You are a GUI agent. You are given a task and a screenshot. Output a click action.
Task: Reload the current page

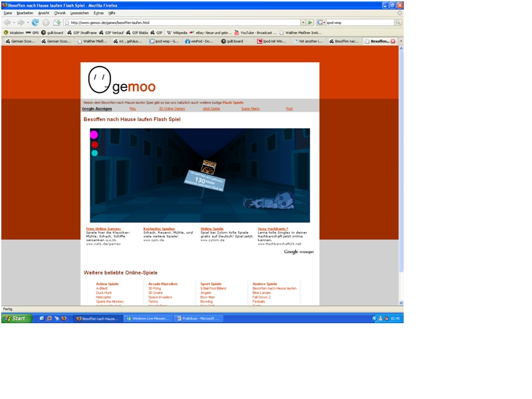point(35,23)
